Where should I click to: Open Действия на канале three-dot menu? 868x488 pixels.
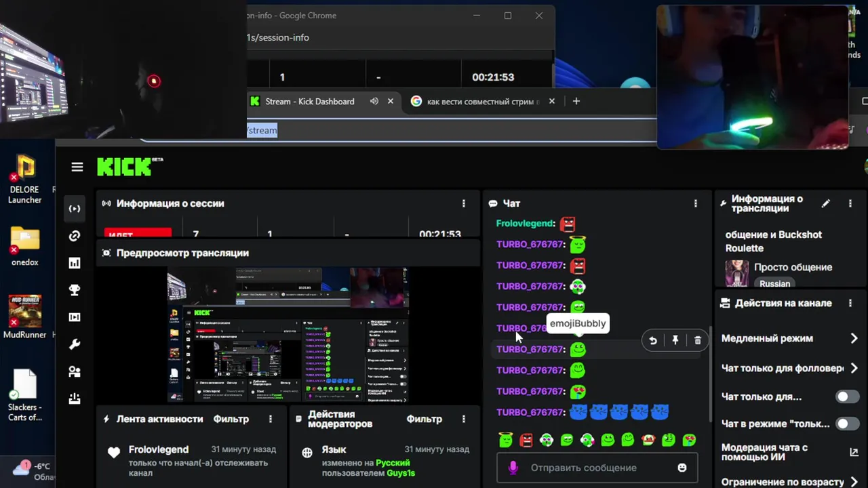(850, 303)
